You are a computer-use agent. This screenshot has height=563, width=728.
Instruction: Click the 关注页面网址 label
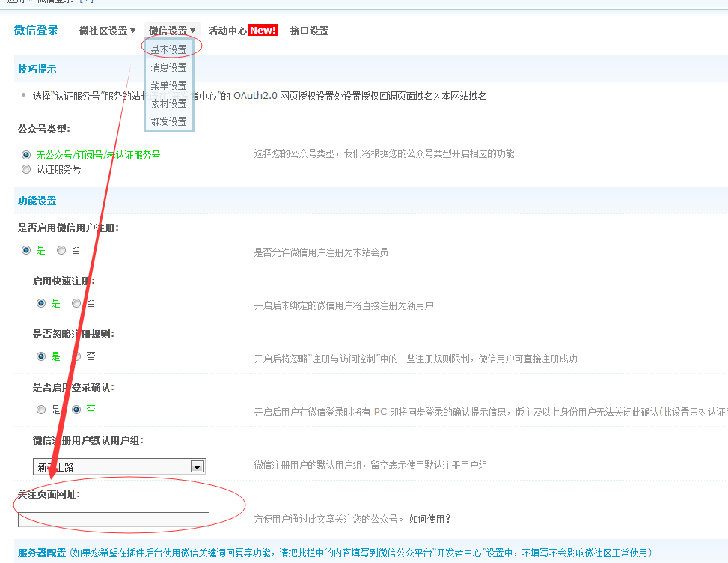point(49,494)
